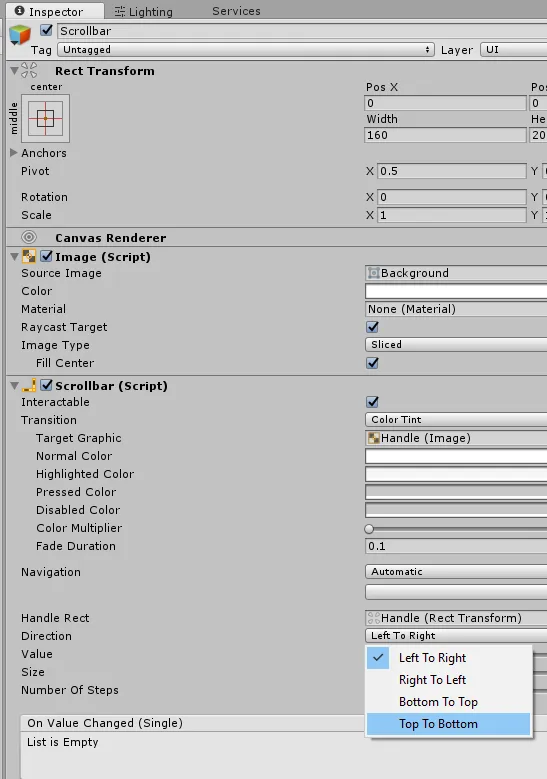Click the Fade Duration field showing 0.1
547x779 pixels.
[x=456, y=546]
